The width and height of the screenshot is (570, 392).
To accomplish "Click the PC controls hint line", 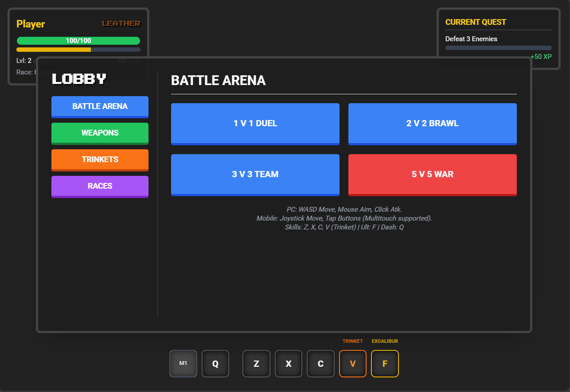I will coord(344,209).
